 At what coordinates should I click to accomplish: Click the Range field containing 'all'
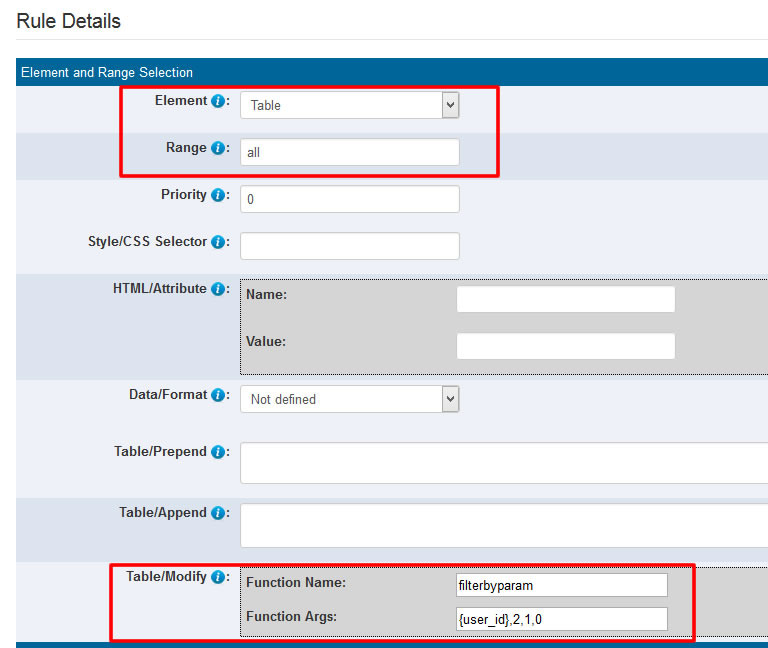(x=349, y=152)
